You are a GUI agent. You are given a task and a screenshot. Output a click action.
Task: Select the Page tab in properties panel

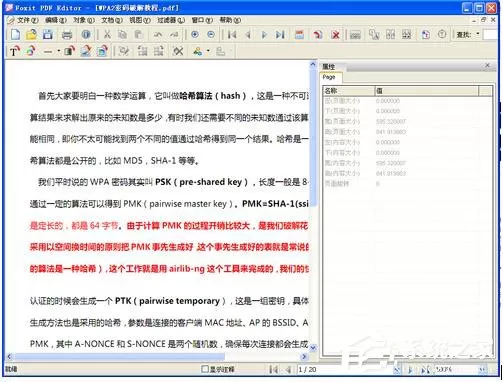point(329,77)
